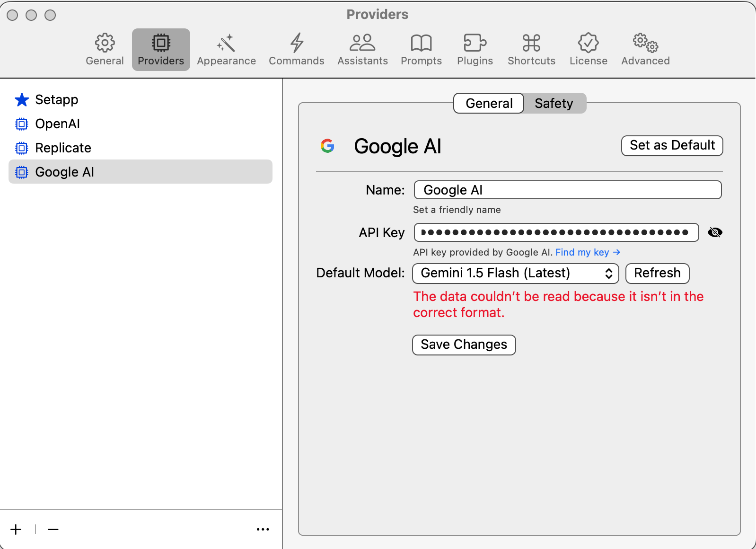Viewport: 756px width, 549px height.
Task: Click the "Set a friendly name" hint
Action: point(457,210)
